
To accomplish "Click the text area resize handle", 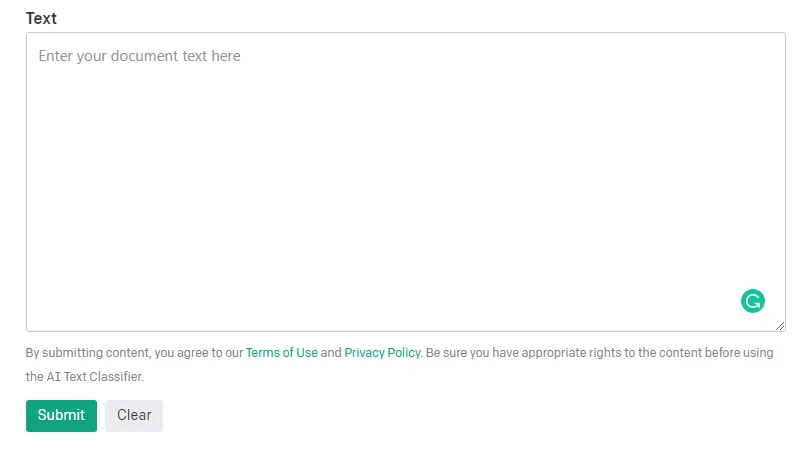I will [x=780, y=326].
